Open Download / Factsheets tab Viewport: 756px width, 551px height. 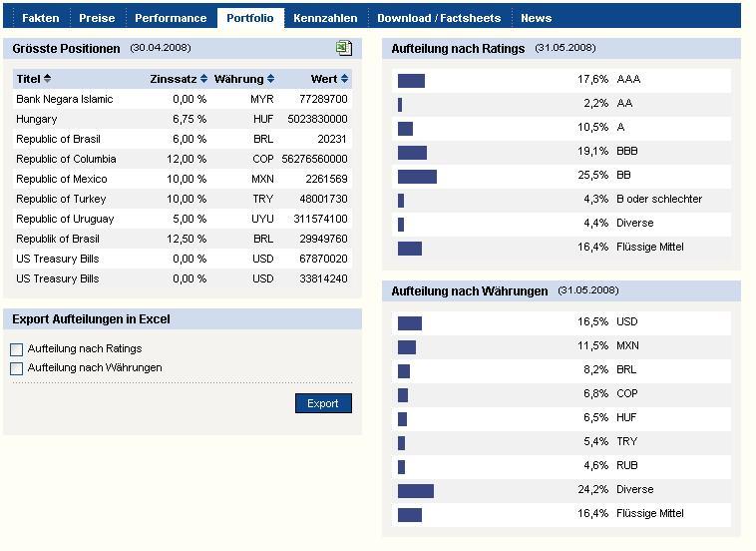pos(439,18)
